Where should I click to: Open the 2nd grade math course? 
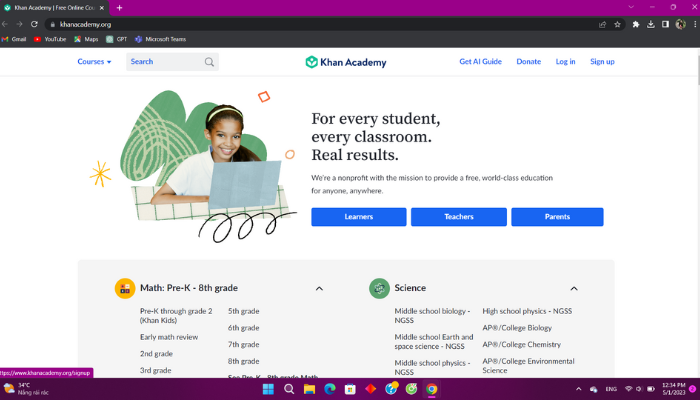click(156, 354)
